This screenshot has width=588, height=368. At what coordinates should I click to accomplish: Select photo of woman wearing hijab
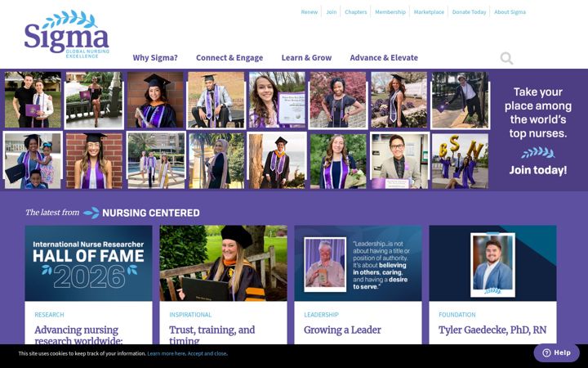pyautogui.click(x=216, y=161)
